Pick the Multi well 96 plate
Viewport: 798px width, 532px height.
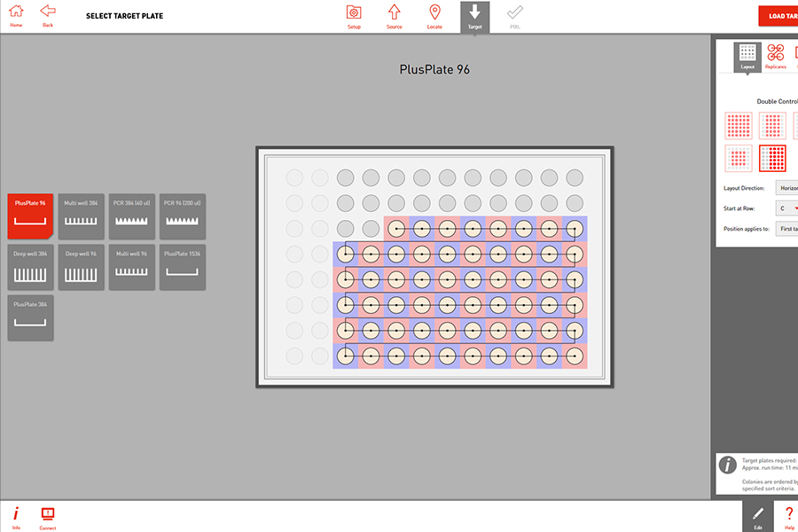(x=132, y=267)
